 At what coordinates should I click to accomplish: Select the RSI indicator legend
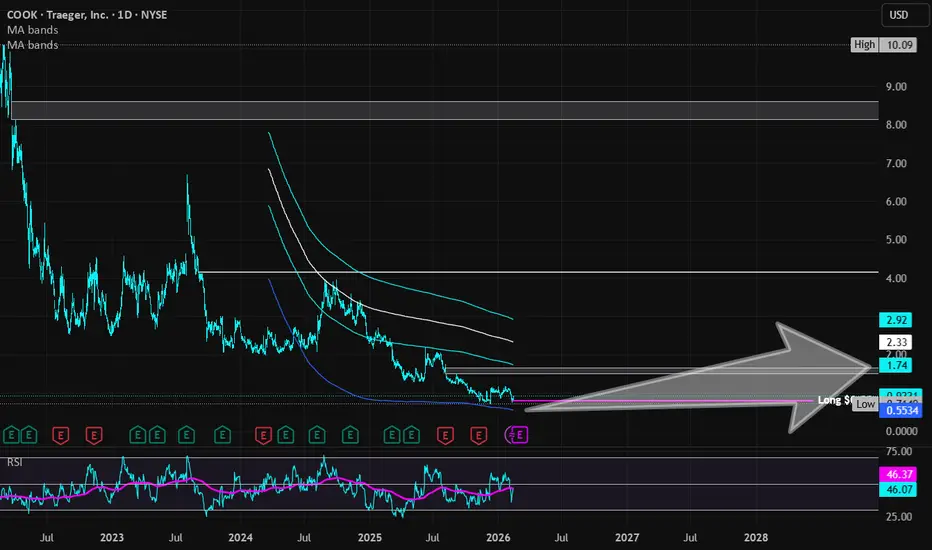[x=15, y=462]
